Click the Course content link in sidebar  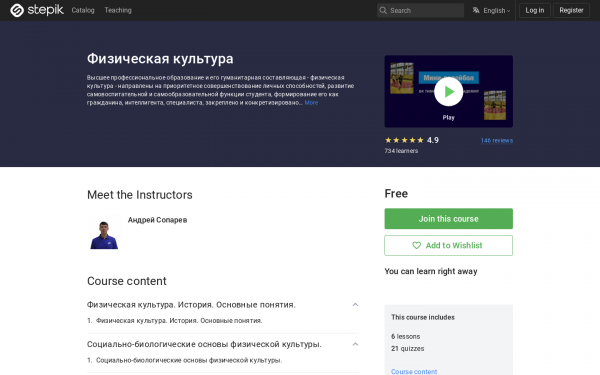click(x=414, y=371)
